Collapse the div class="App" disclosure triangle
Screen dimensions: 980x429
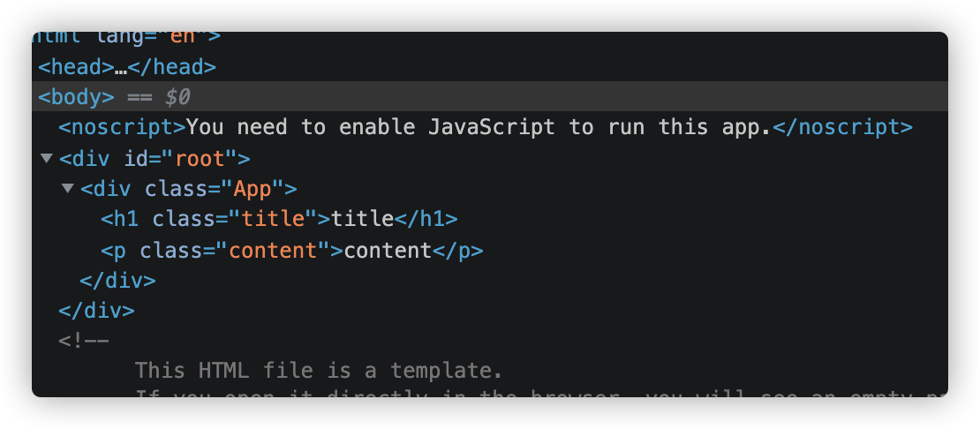tap(67, 189)
